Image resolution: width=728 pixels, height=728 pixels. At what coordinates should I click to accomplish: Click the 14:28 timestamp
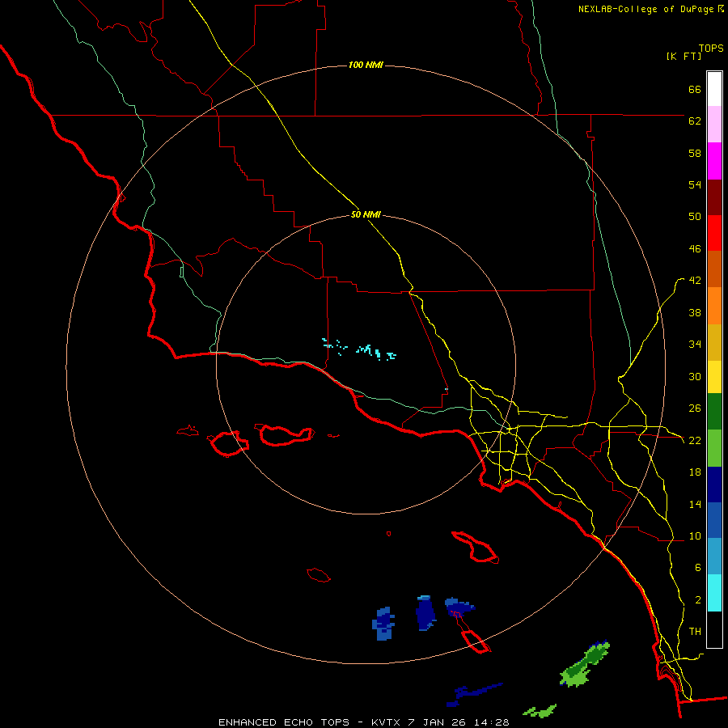[492, 722]
